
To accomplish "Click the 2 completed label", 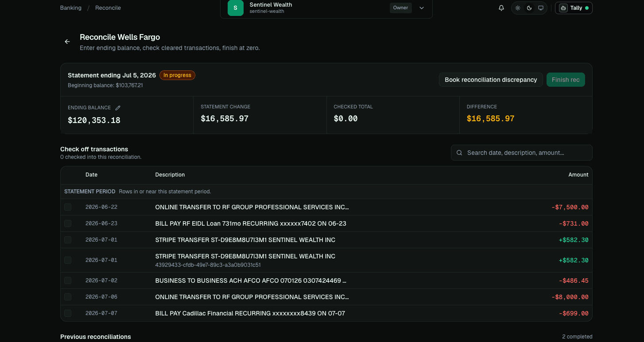I will tap(577, 337).
